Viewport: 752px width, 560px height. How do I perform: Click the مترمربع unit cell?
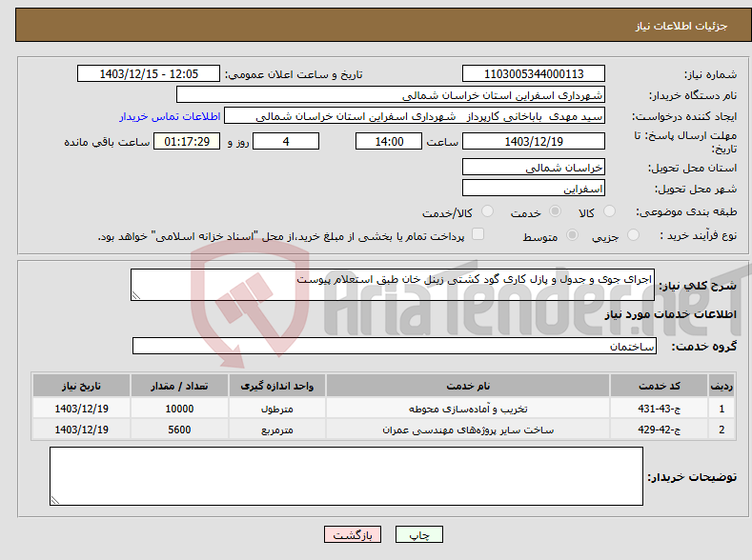click(277, 430)
